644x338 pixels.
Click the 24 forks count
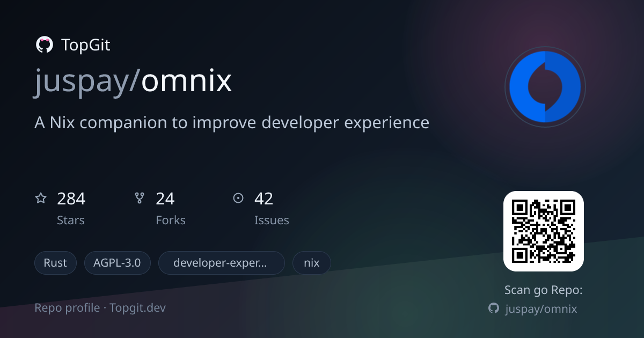point(165,199)
